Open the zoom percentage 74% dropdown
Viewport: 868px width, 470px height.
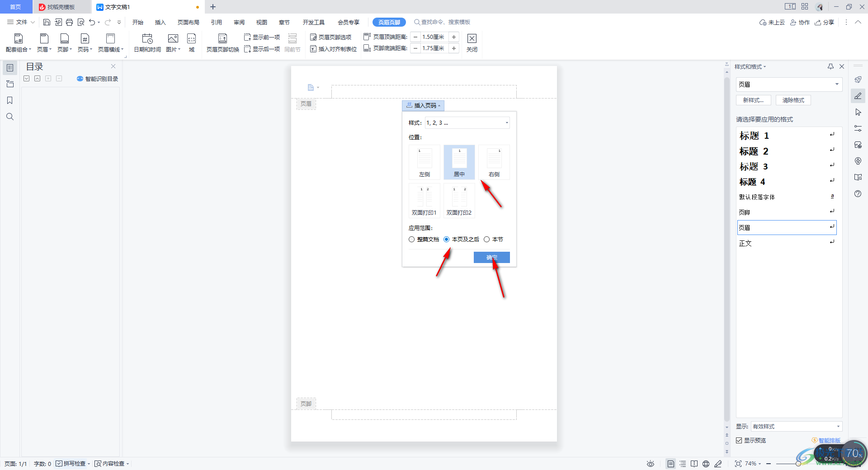(753, 464)
